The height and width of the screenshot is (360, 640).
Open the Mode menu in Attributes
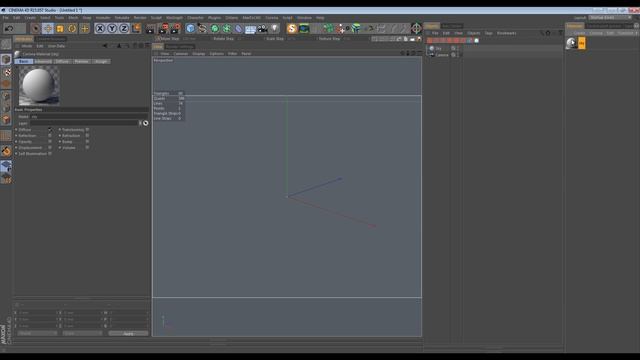coord(27,46)
